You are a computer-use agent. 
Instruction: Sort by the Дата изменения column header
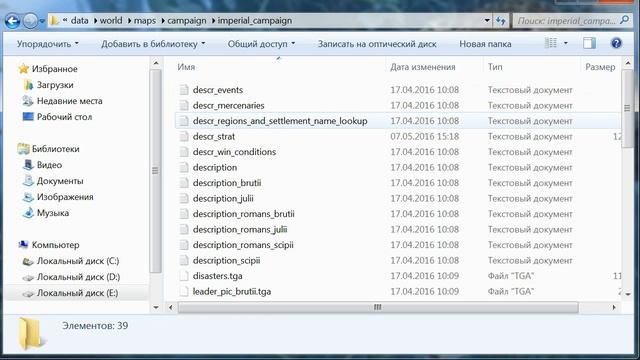(x=422, y=67)
